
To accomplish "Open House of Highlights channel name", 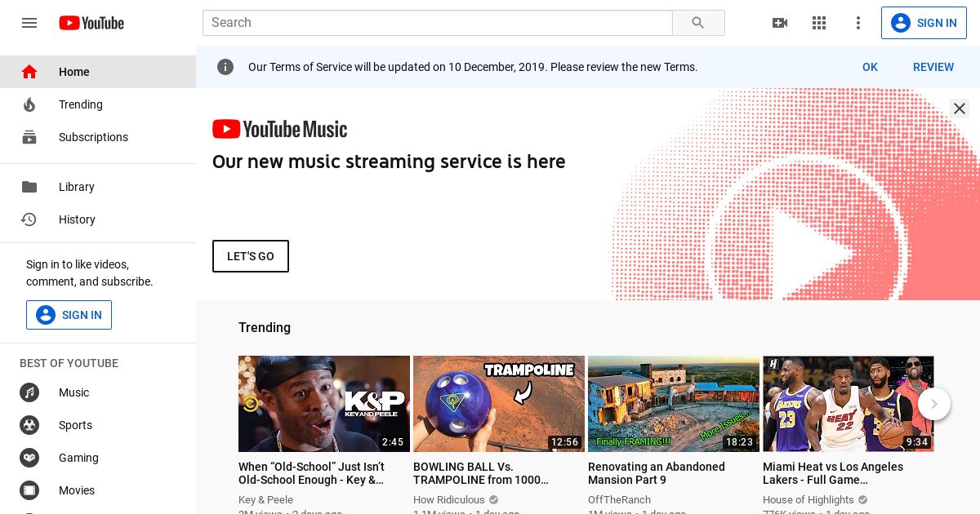I will (x=808, y=500).
